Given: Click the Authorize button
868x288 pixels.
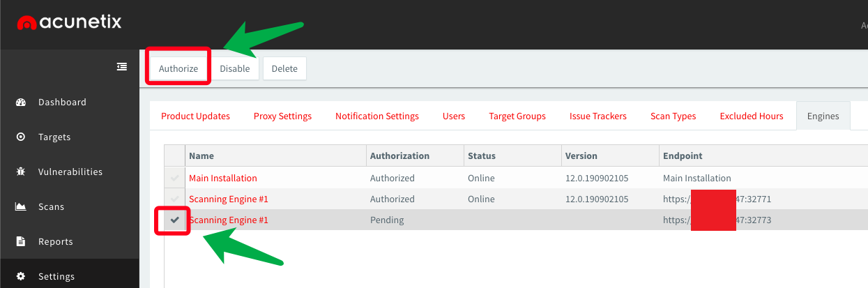Looking at the screenshot, I should point(178,68).
